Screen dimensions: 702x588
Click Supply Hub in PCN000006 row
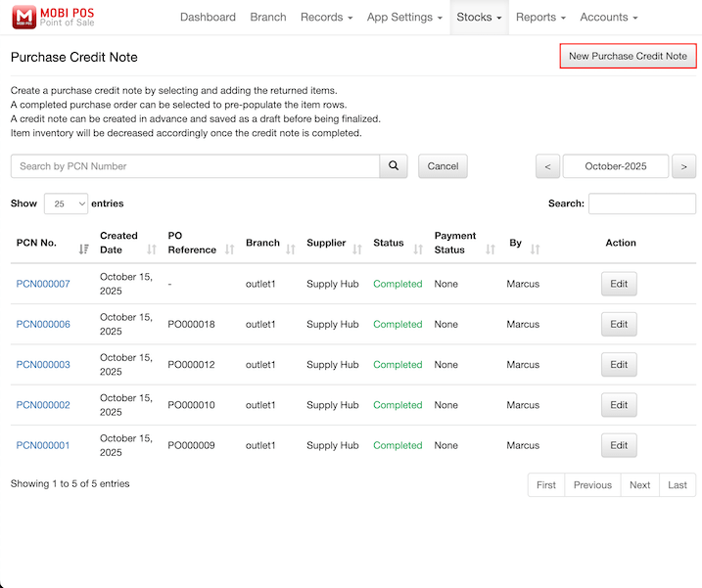pyautogui.click(x=333, y=324)
